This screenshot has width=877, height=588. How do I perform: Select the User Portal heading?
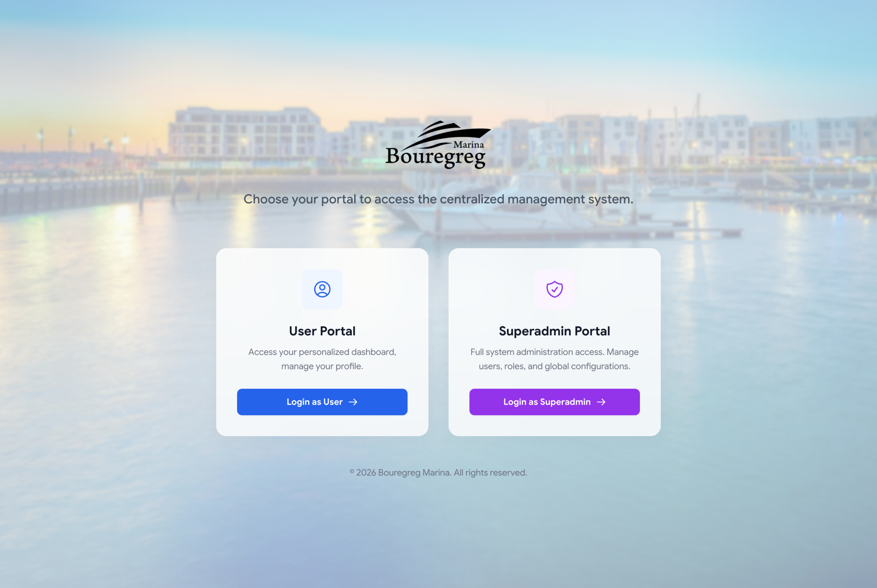[x=322, y=331]
